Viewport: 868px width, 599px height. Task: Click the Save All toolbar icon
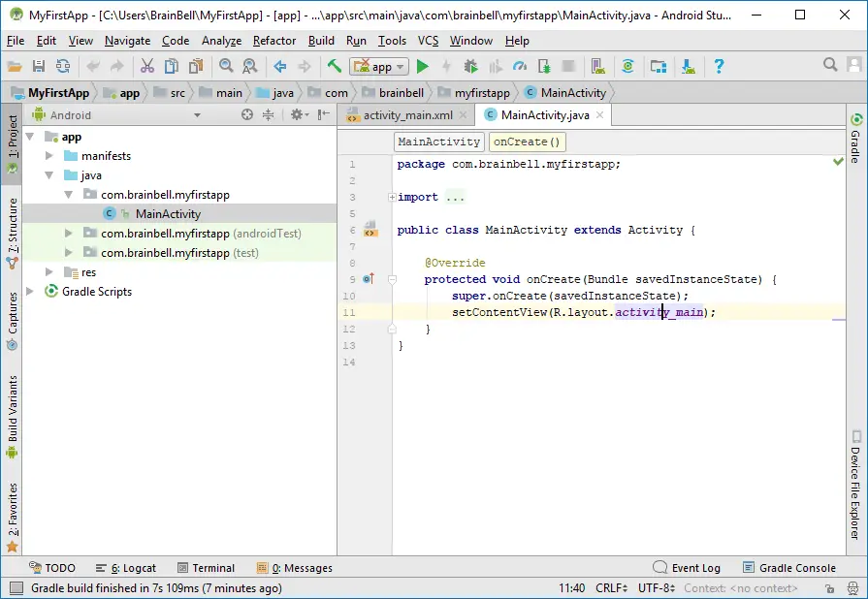(x=39, y=67)
